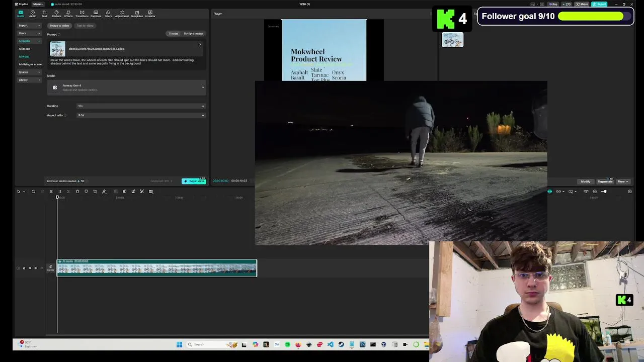Open the Effects panel
The image size is (644, 362).
point(68,14)
